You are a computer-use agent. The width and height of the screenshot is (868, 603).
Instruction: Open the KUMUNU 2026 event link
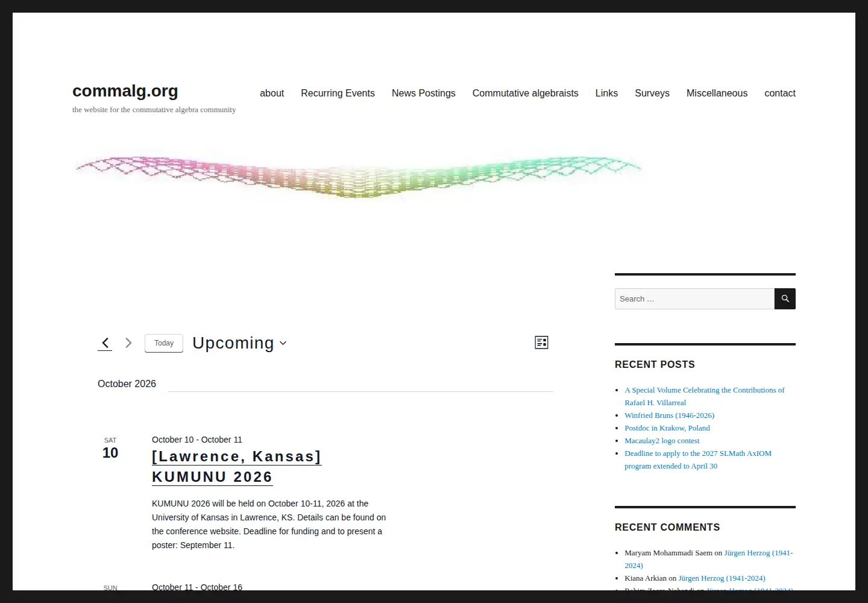[236, 467]
